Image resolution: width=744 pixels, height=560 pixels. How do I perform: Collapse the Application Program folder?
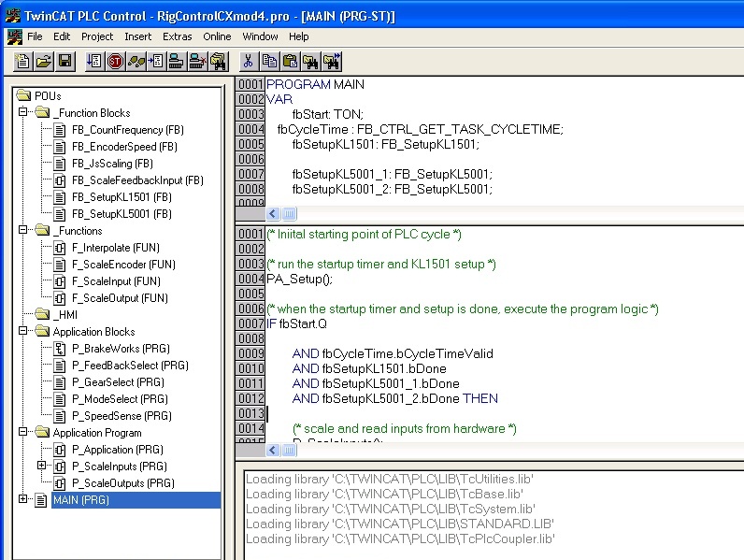coord(22,432)
